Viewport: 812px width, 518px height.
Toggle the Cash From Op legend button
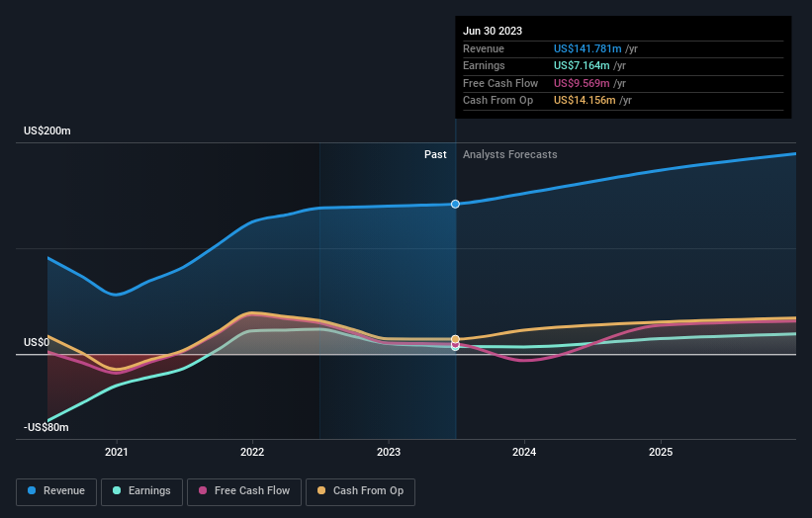[360, 491]
